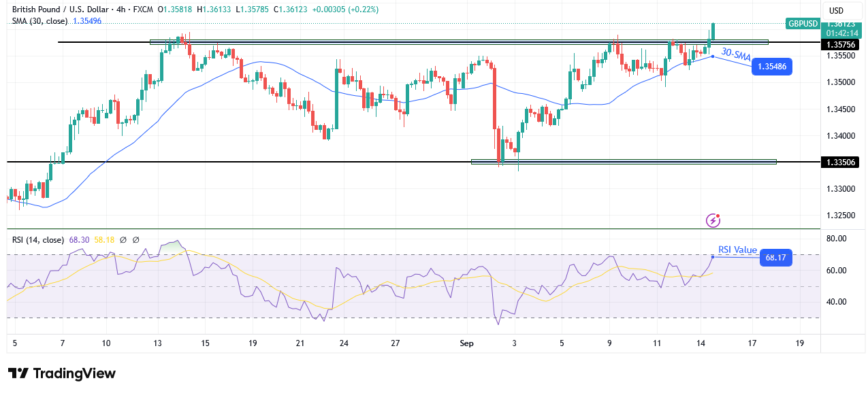Click the blue 68.17 RSI value badge
Image resolution: width=868 pixels, height=393 pixels.
(x=775, y=258)
